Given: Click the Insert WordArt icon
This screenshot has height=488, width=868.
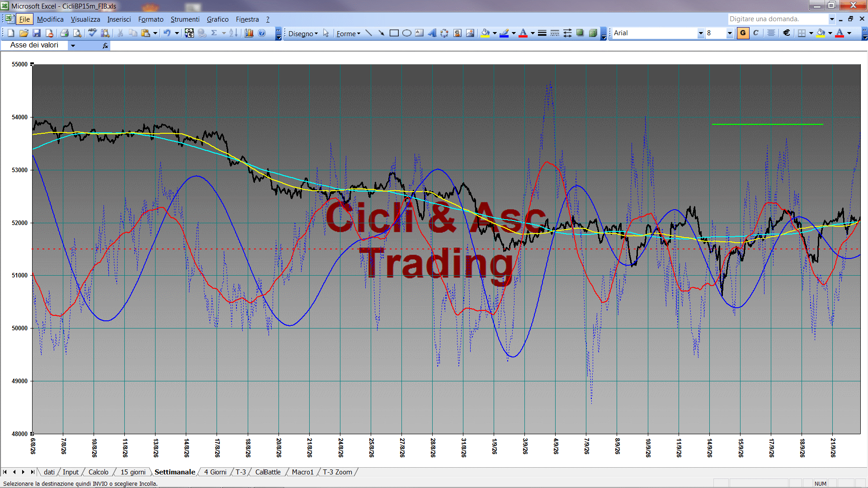Looking at the screenshot, I should click(x=432, y=33).
